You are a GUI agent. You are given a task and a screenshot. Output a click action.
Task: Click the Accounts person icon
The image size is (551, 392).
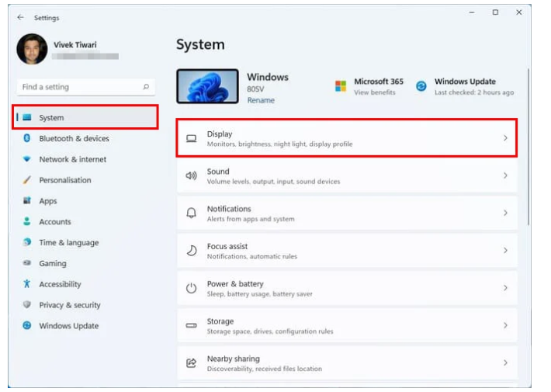tap(26, 221)
